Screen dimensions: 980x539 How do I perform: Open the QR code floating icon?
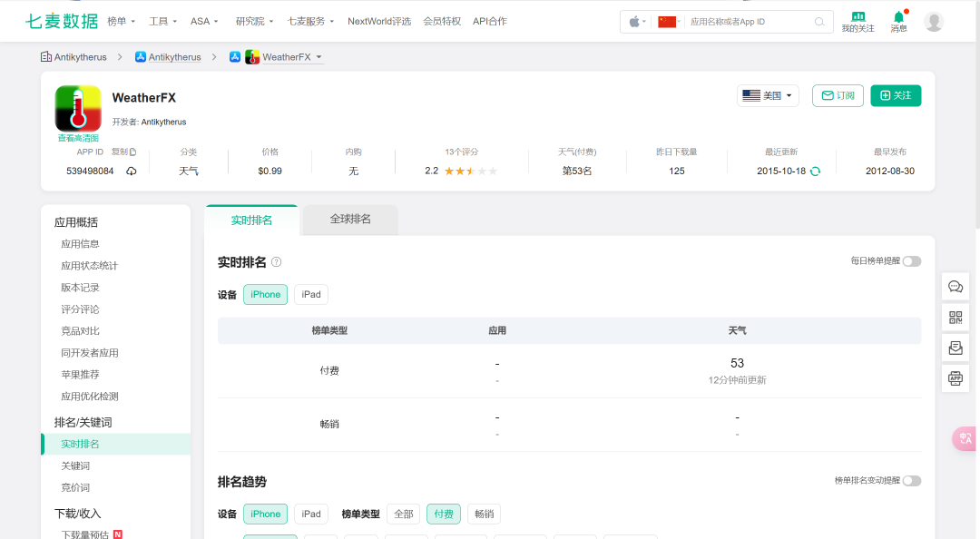pyautogui.click(x=955, y=318)
